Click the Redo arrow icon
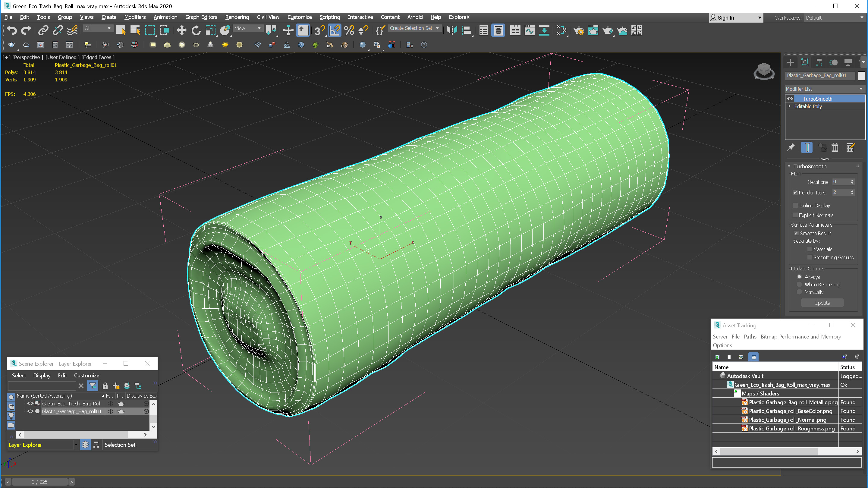Screen dimensions: 868x488 (26, 31)
